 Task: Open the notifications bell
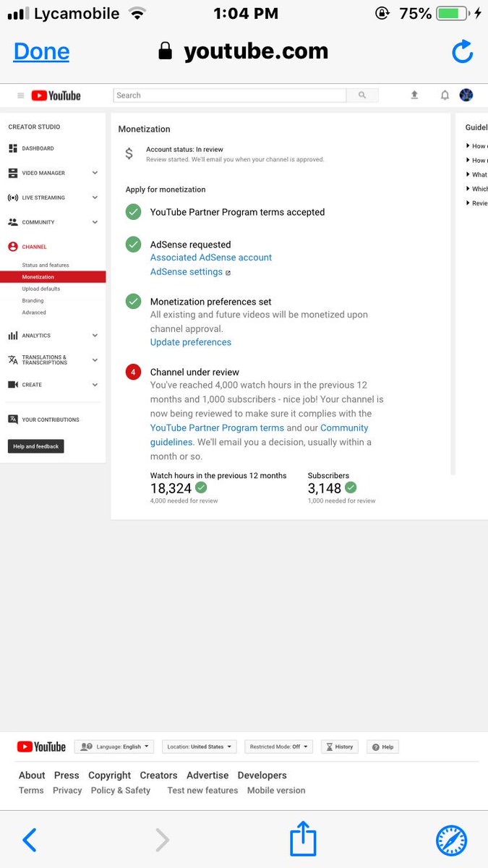click(445, 95)
